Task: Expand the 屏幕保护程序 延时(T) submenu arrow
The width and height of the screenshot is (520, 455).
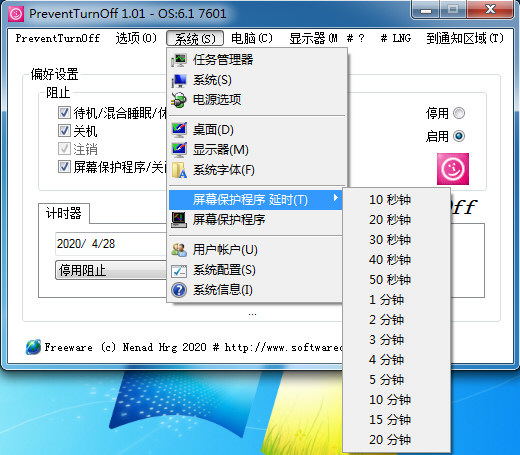Action: 336,198
